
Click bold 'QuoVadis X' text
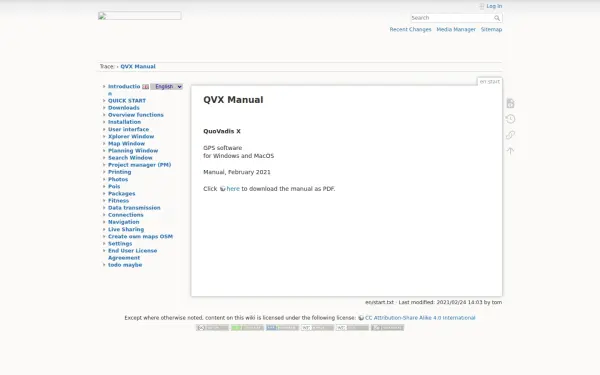coord(222,131)
